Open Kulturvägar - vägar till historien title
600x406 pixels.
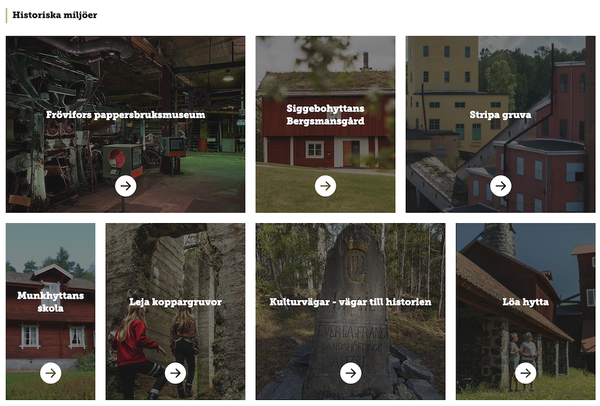pyautogui.click(x=351, y=302)
